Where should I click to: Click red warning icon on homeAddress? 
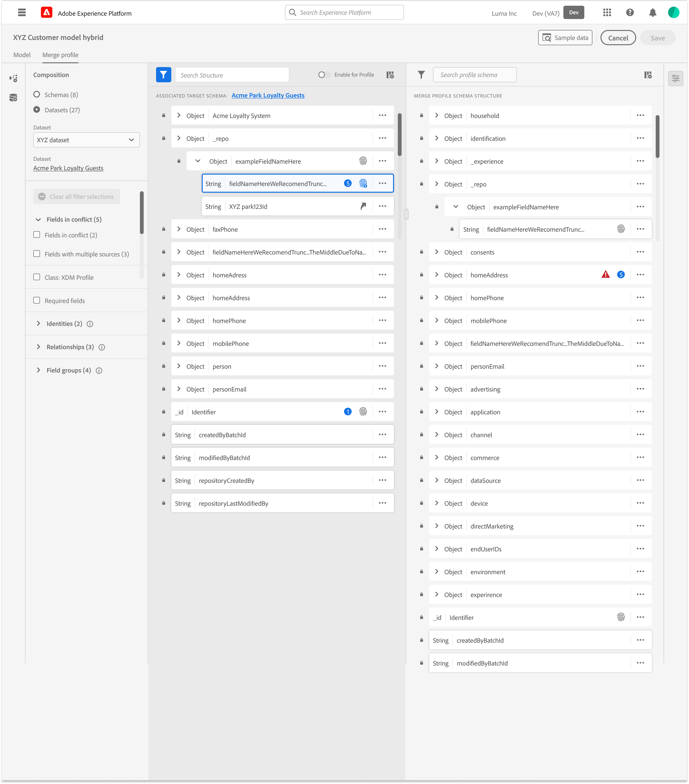click(605, 275)
